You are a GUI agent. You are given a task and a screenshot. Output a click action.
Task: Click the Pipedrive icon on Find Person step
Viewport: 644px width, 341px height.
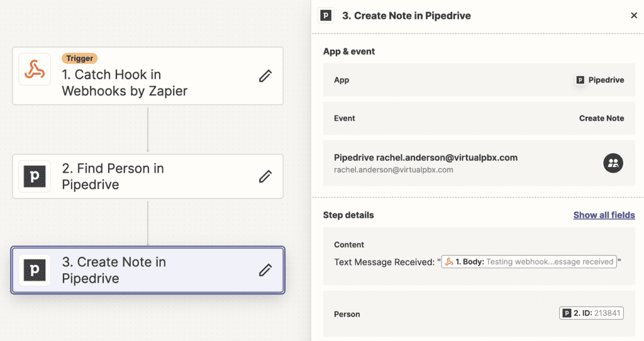coord(35,176)
